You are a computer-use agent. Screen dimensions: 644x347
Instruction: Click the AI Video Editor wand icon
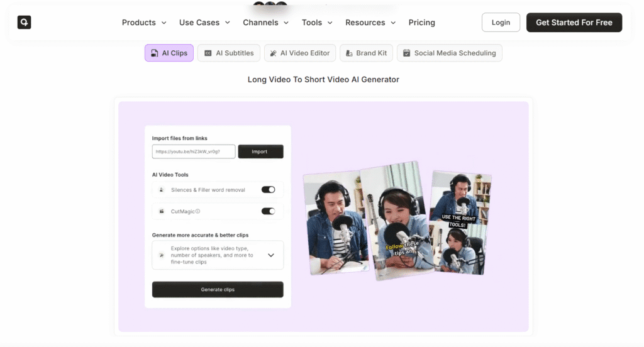pos(273,53)
